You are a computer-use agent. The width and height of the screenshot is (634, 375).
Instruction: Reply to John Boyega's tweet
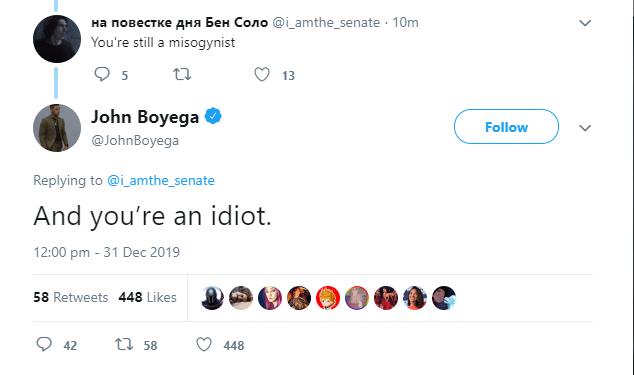tap(44, 344)
